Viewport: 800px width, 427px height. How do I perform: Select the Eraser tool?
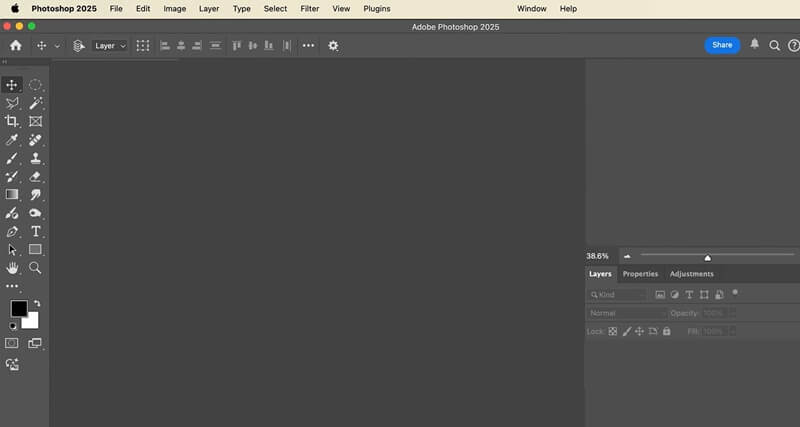[35, 176]
